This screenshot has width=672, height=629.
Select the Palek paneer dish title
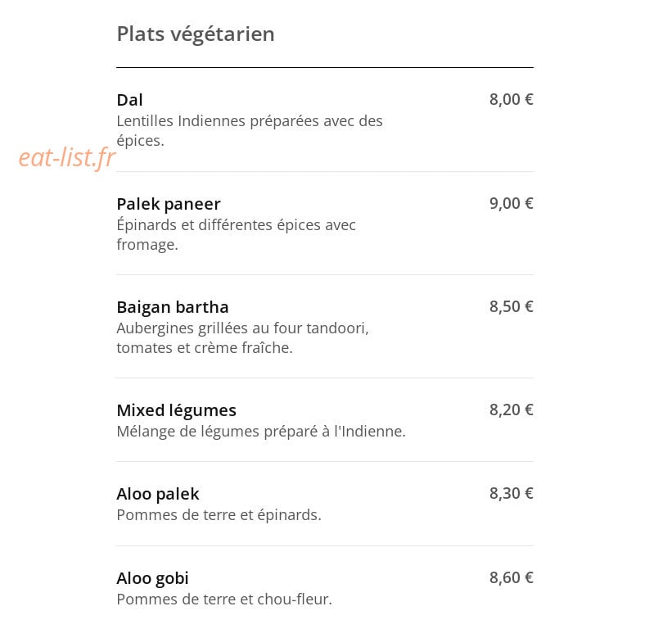coord(169,204)
